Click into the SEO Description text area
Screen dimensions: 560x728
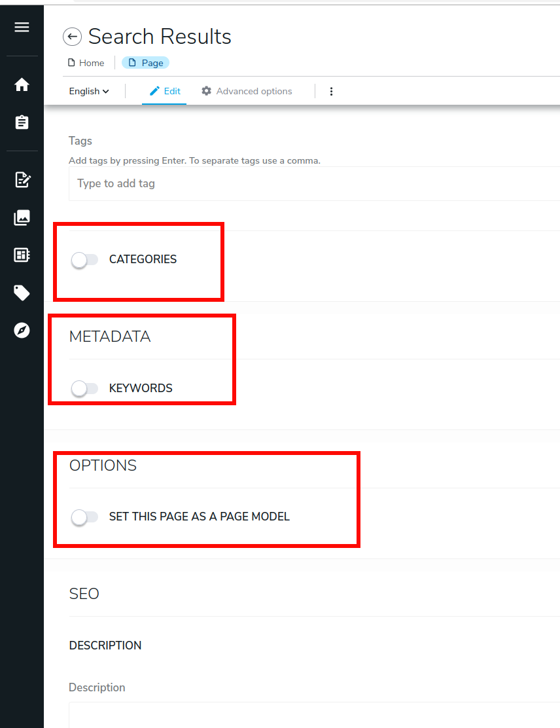(x=314, y=715)
